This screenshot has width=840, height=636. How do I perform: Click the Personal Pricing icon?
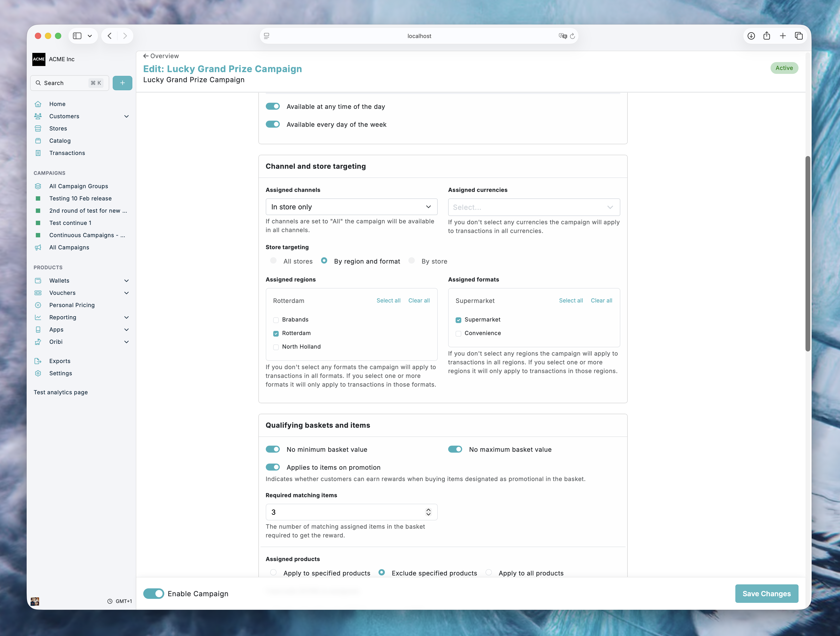(x=38, y=305)
